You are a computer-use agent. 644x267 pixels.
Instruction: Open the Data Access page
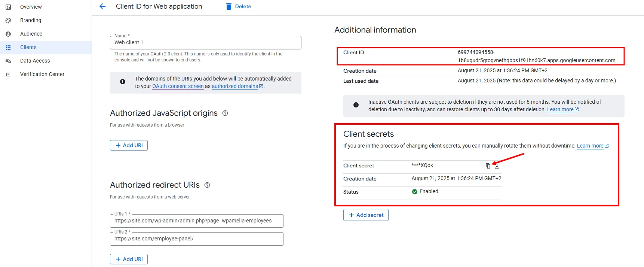(35, 61)
